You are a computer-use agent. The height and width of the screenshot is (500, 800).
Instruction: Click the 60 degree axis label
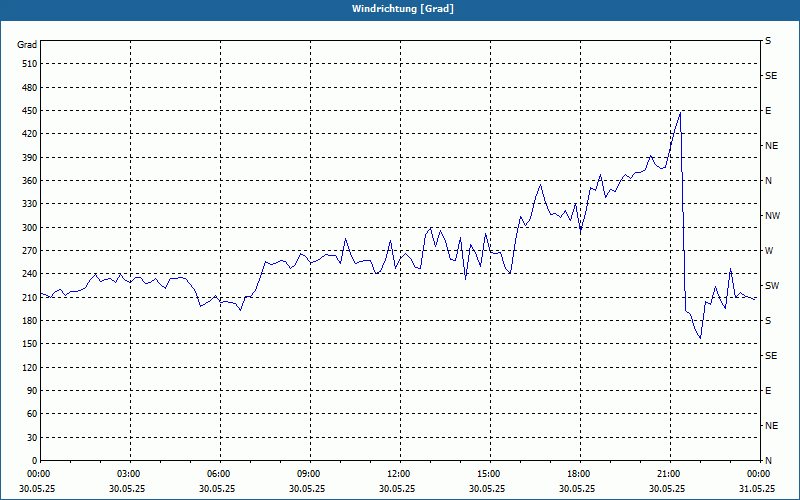point(32,414)
